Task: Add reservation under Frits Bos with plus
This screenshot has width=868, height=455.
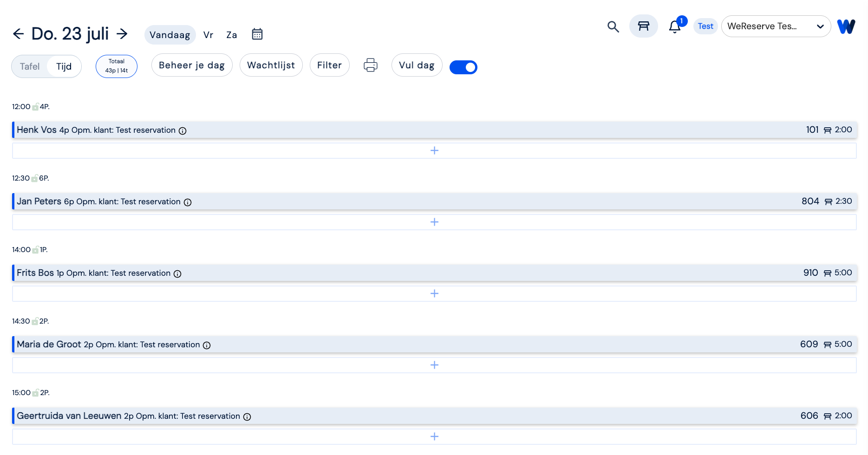Action: (434, 293)
